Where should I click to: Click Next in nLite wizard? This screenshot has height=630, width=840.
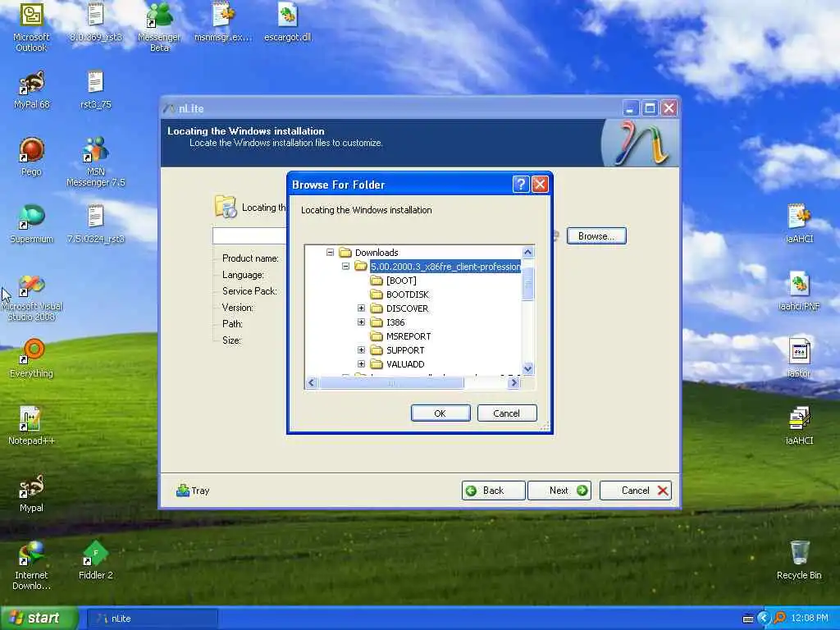tap(559, 491)
